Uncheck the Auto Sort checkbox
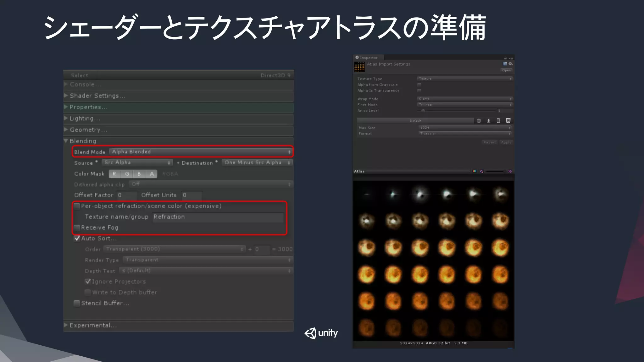The height and width of the screenshot is (362, 644). pyautogui.click(x=77, y=238)
